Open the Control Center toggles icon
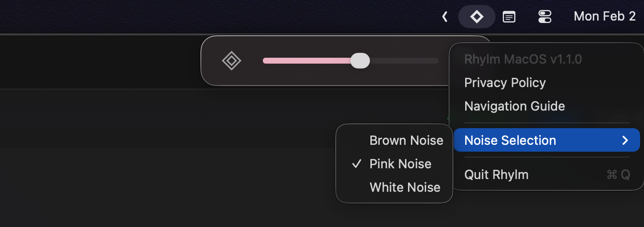 pyautogui.click(x=544, y=17)
